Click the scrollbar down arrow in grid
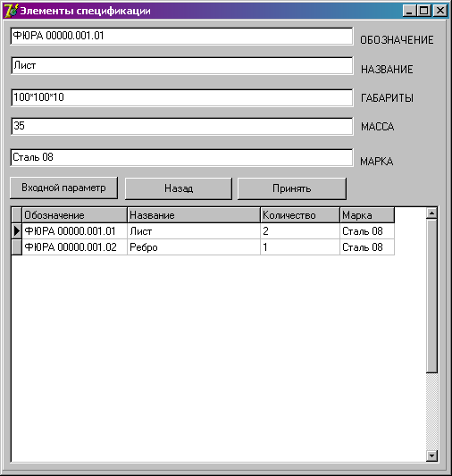Image resolution: width=452 pixels, height=476 pixels. click(431, 455)
